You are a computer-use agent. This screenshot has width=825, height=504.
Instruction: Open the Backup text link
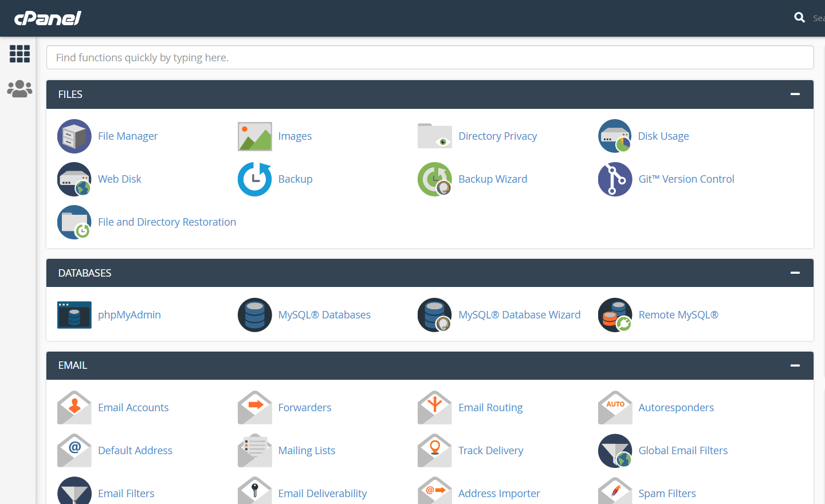(x=296, y=179)
